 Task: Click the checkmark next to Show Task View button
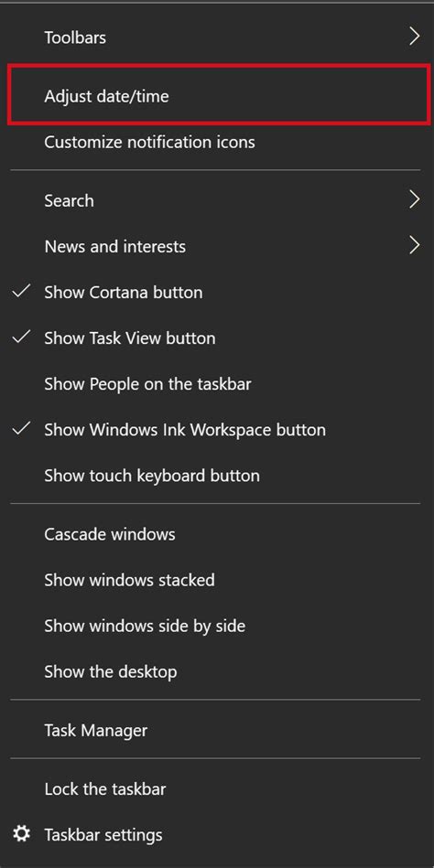[x=21, y=338]
